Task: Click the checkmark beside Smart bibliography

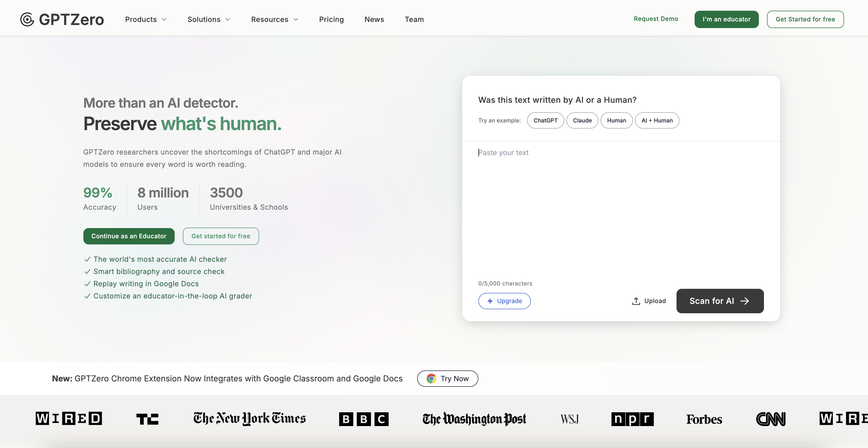Action: [87, 271]
